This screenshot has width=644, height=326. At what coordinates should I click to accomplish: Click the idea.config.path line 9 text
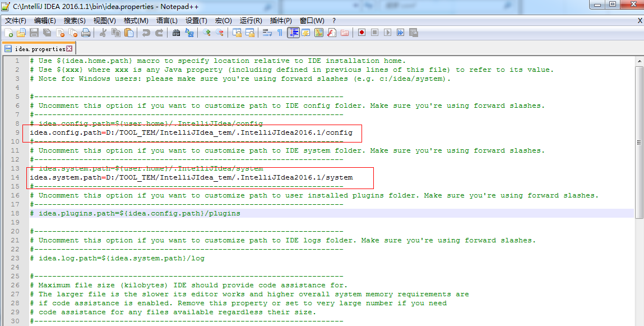191,132
